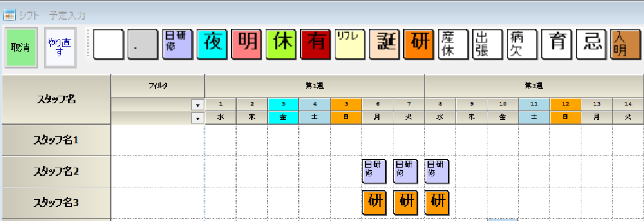644x221 pixels.
Task: Select 研 entry on day 8 for スタッフ名3
Action: point(437,202)
